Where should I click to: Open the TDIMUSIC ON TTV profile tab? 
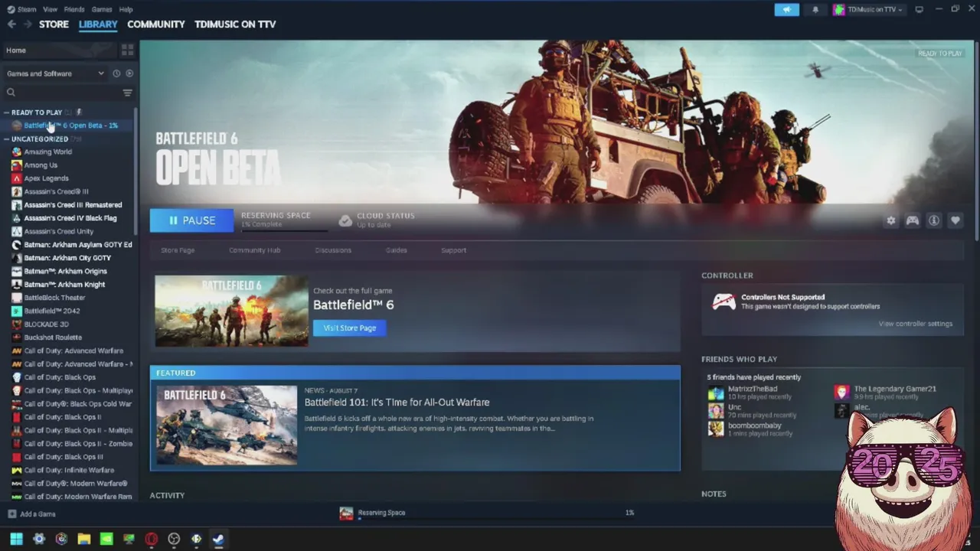pyautogui.click(x=235, y=24)
